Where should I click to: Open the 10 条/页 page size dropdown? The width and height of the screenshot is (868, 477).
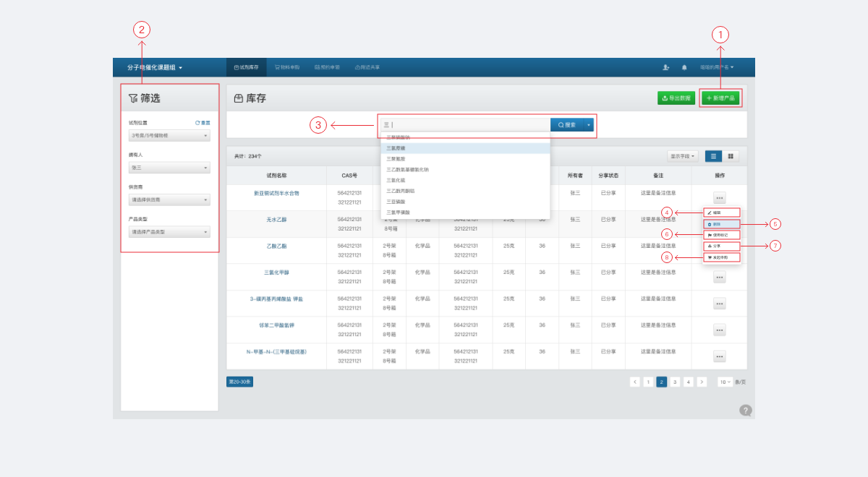pyautogui.click(x=726, y=382)
